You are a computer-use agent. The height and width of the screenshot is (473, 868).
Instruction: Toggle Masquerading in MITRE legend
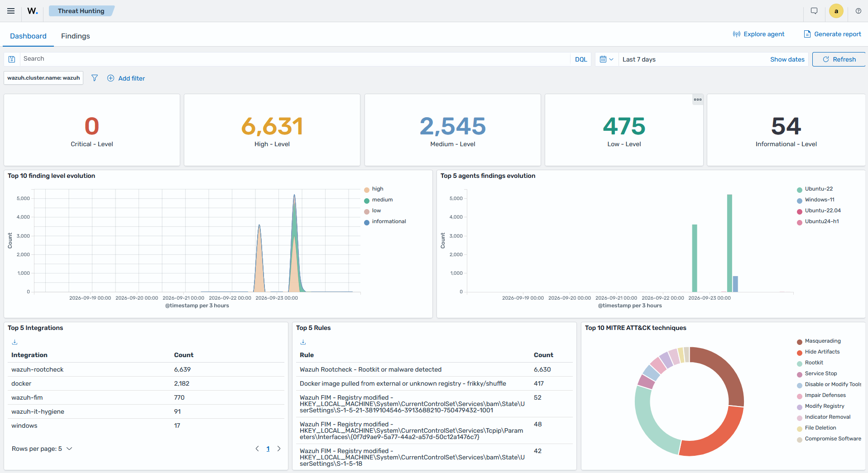click(x=819, y=341)
